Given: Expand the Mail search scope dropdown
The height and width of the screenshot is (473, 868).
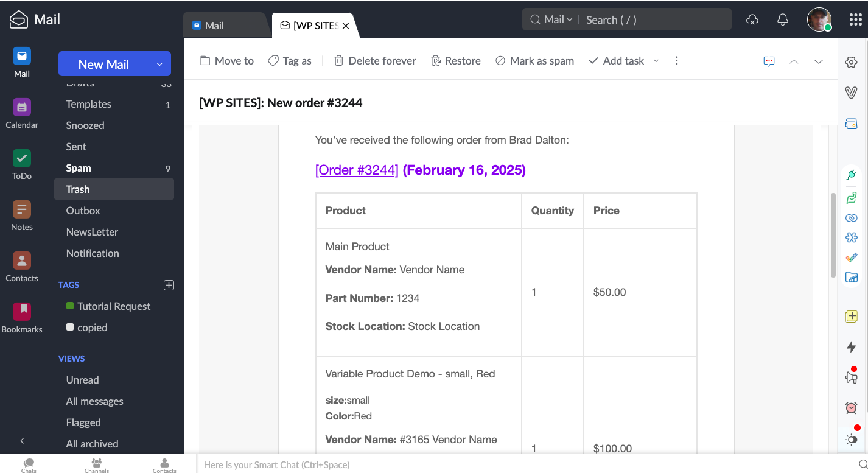Looking at the screenshot, I should (x=559, y=19).
